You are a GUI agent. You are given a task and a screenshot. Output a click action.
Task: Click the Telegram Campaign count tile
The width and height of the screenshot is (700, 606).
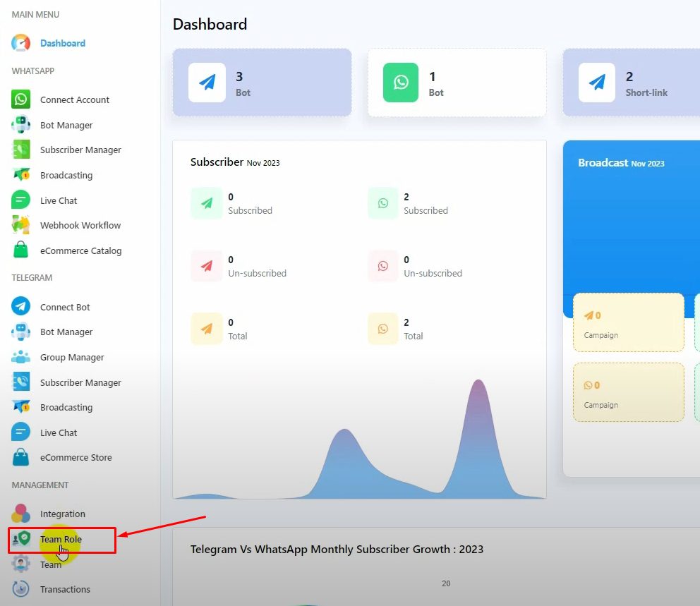coord(628,322)
